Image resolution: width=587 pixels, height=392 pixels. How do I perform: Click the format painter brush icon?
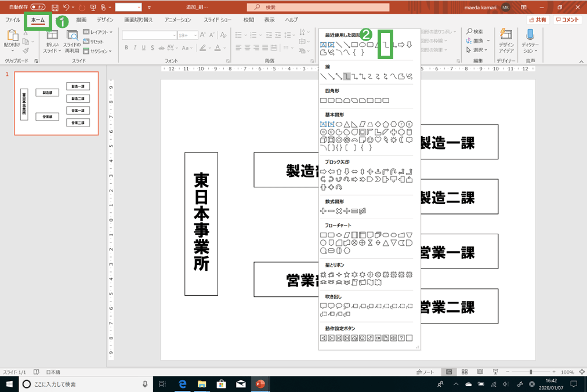(26, 50)
